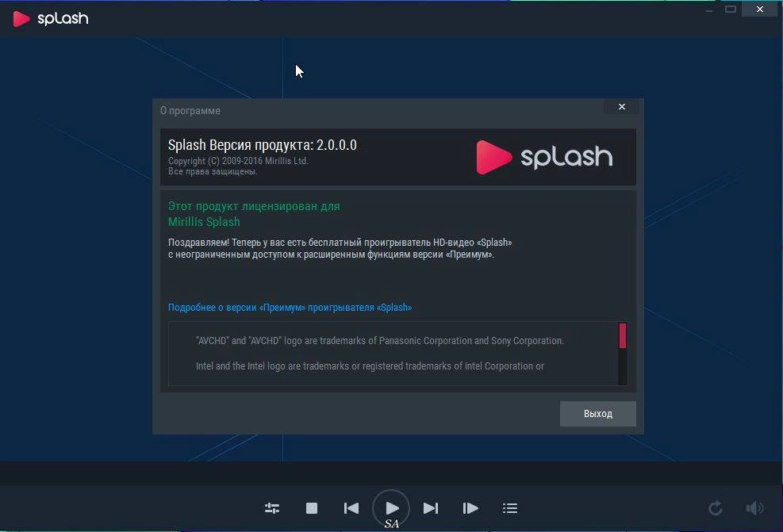The height and width of the screenshot is (532, 783).
Task: Click the Выход button
Action: click(x=597, y=414)
